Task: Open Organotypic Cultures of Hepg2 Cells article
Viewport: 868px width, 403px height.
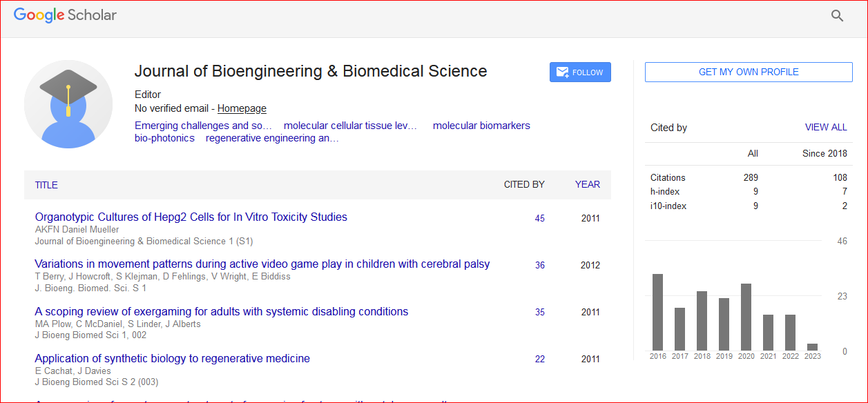Action: click(x=191, y=217)
